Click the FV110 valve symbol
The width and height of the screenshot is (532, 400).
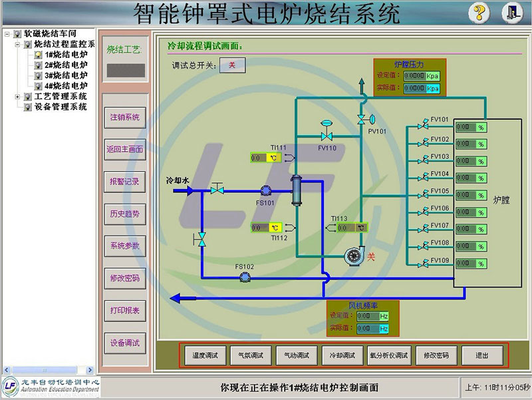click(x=327, y=135)
